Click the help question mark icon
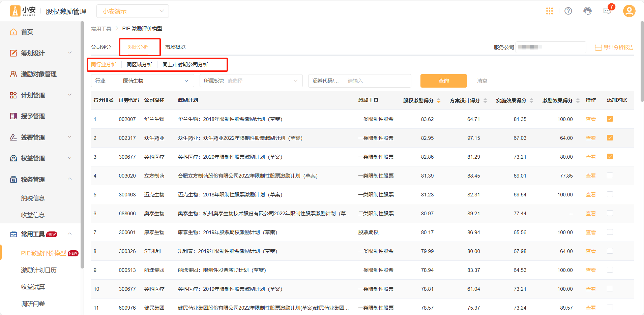The image size is (644, 315). click(568, 11)
